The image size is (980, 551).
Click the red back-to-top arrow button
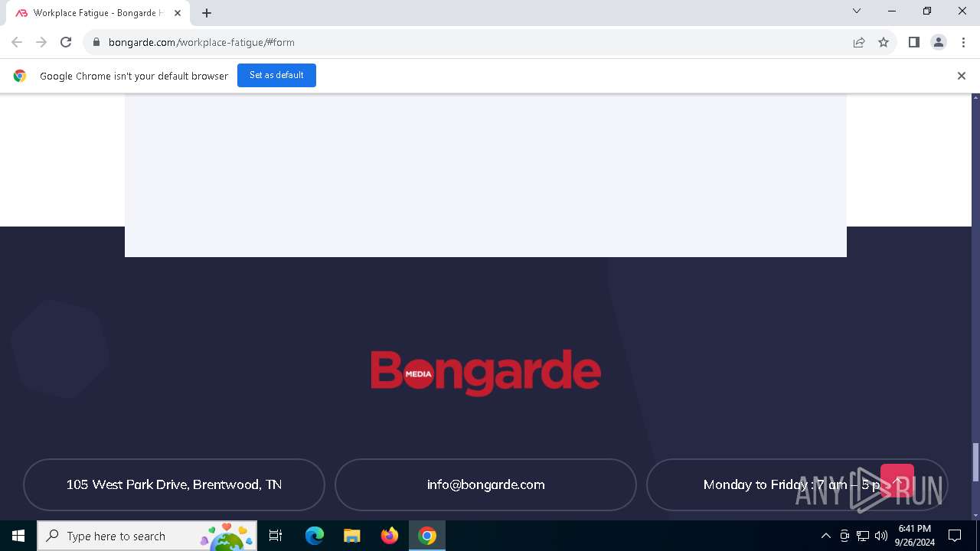(x=897, y=481)
